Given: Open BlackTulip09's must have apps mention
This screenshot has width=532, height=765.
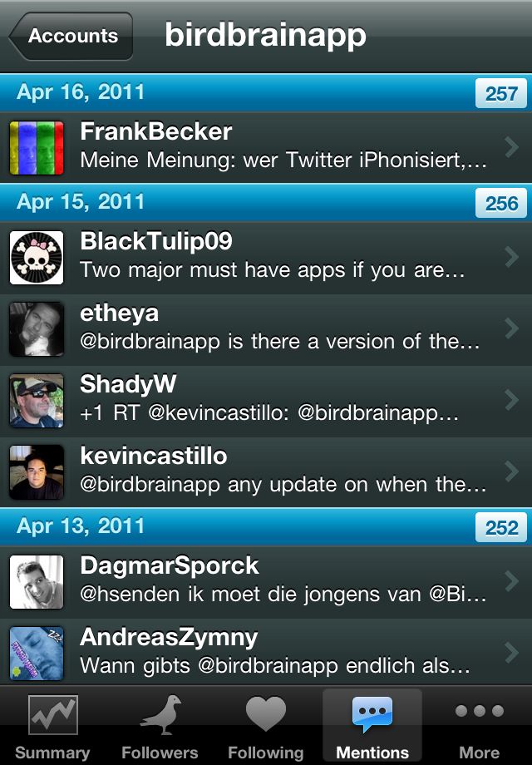Looking at the screenshot, I should [266, 258].
